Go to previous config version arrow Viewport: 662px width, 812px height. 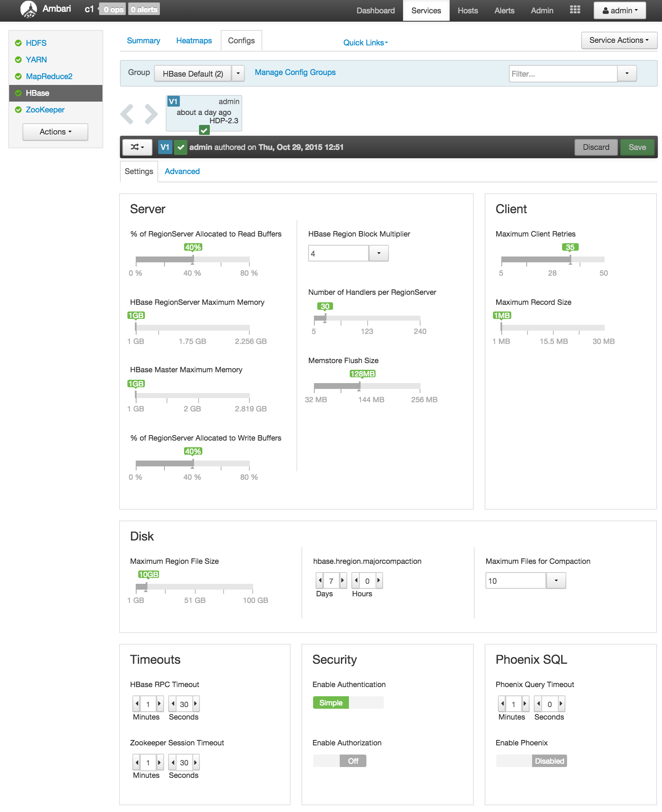(x=127, y=114)
